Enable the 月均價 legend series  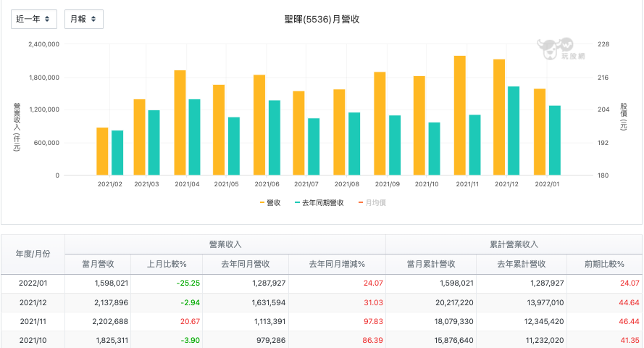372,202
